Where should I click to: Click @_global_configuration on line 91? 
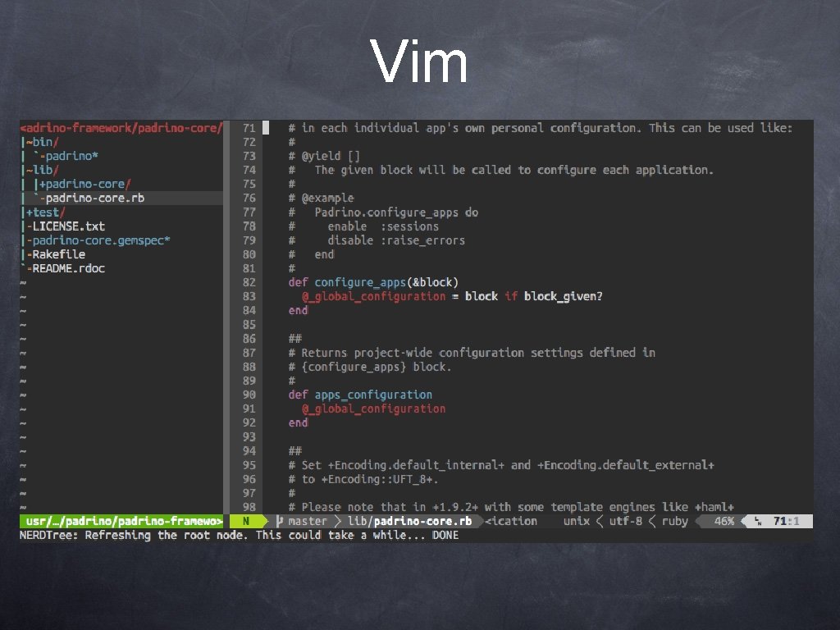[x=373, y=409]
